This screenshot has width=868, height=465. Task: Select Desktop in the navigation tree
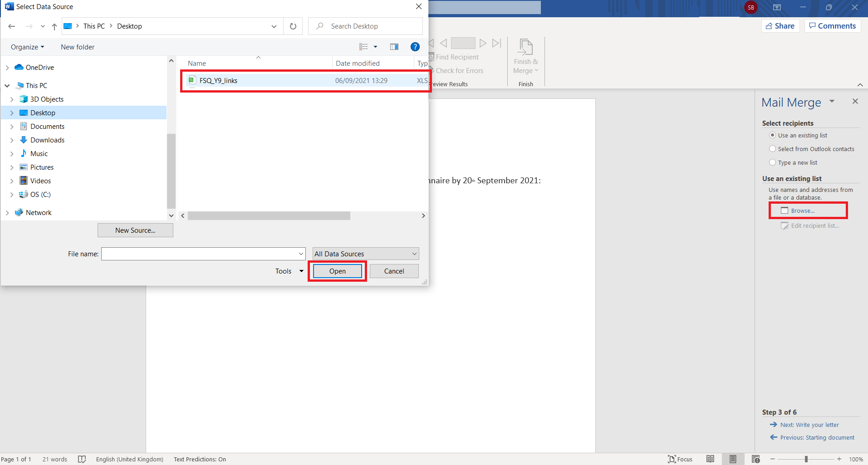pyautogui.click(x=43, y=113)
